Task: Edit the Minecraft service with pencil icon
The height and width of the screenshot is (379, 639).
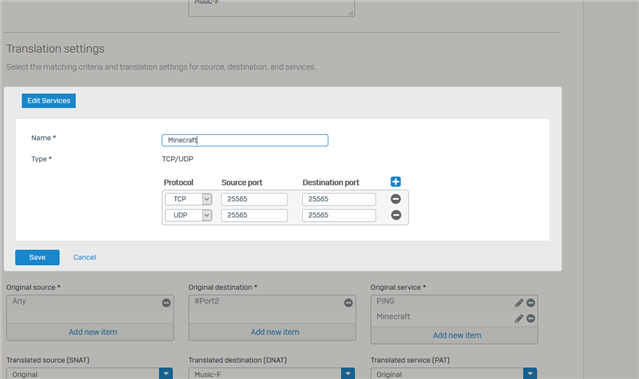Action: 519,318
